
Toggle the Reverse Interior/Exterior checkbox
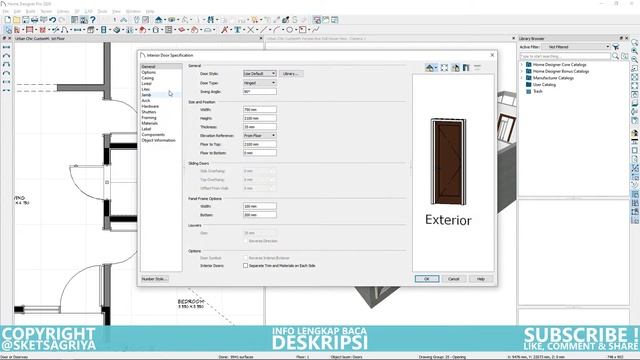[x=245, y=258]
